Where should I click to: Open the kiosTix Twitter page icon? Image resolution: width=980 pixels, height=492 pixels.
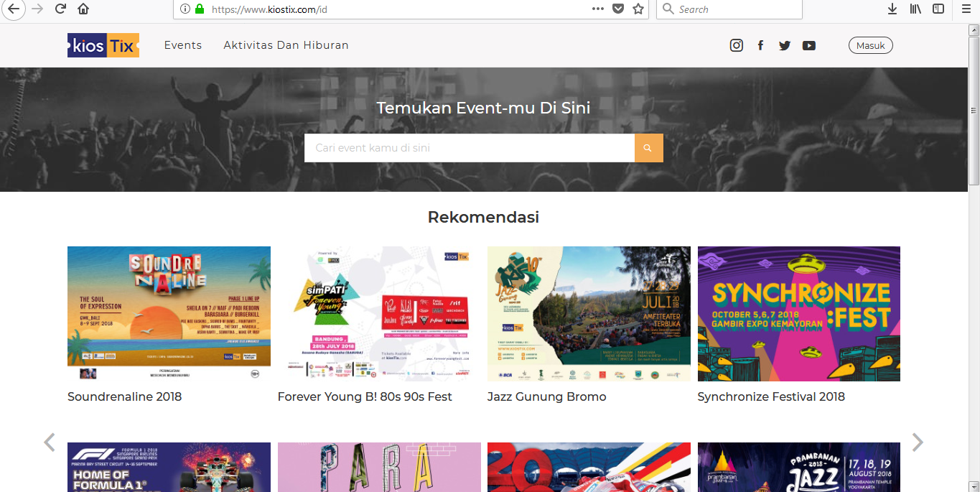(x=785, y=45)
